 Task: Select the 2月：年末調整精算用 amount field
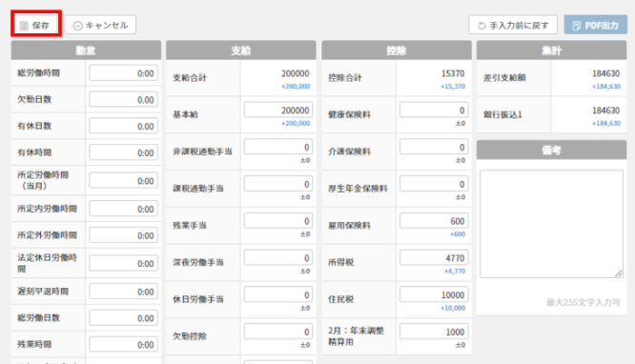point(434,332)
